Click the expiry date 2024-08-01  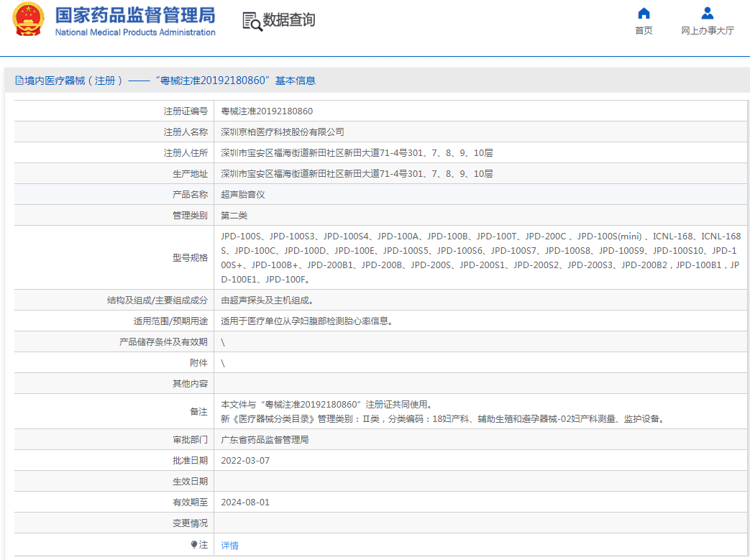pos(245,502)
